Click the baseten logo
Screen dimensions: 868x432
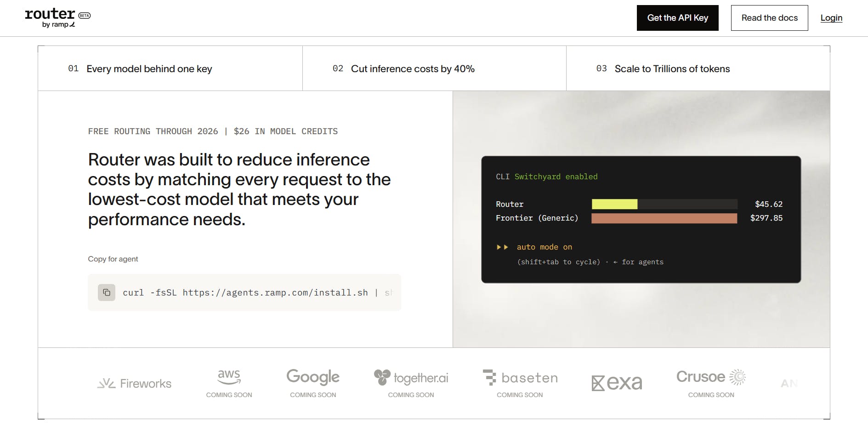[520, 377]
